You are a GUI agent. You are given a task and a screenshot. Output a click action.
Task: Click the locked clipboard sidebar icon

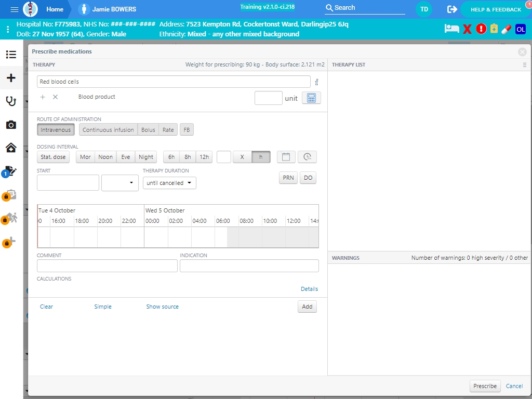[x=9, y=195]
